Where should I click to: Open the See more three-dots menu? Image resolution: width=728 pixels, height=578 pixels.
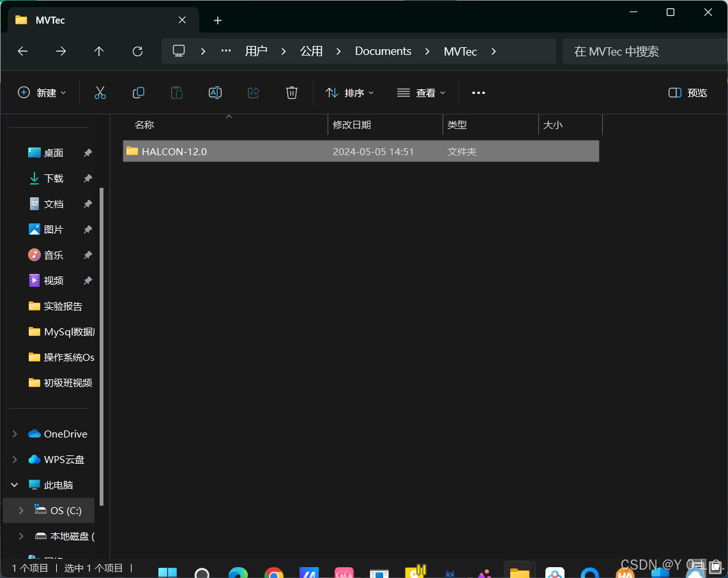click(478, 93)
